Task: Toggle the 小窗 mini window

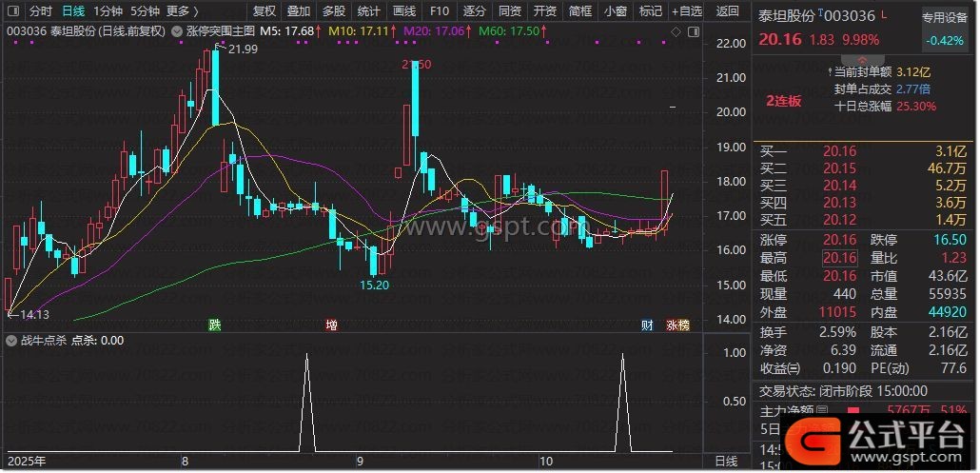Action: (615, 11)
